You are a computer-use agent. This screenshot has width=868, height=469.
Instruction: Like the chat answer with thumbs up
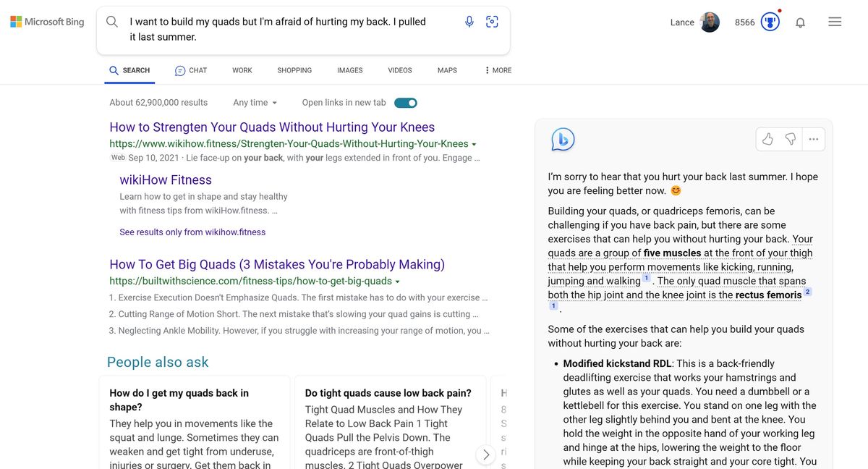coord(767,139)
